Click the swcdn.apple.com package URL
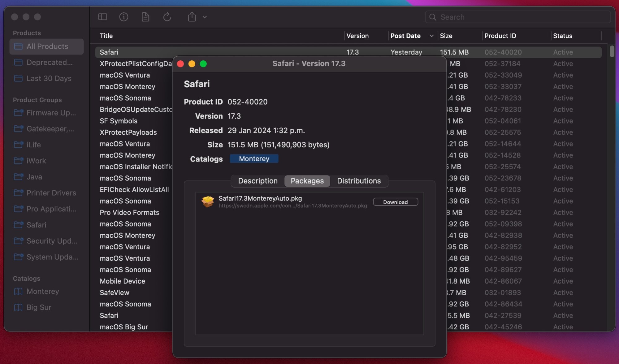 pyautogui.click(x=292, y=206)
